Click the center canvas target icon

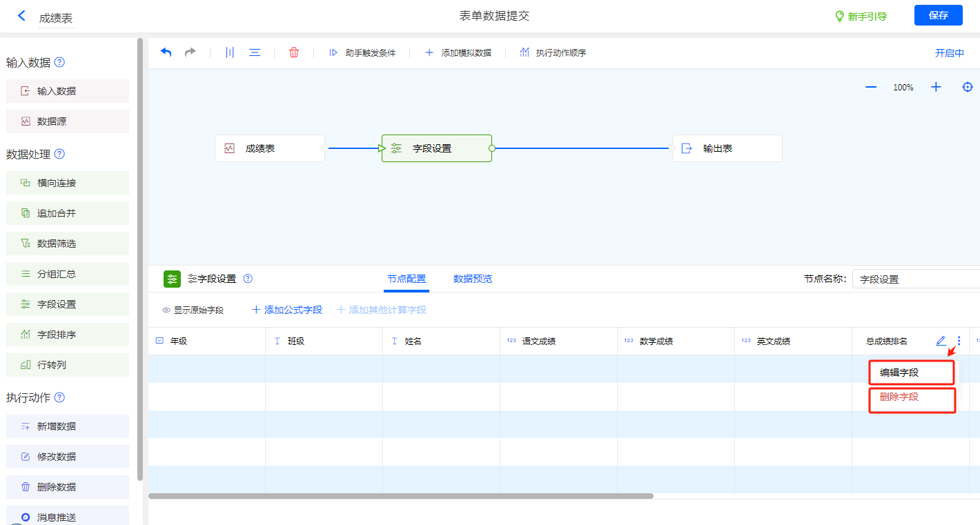click(x=968, y=87)
